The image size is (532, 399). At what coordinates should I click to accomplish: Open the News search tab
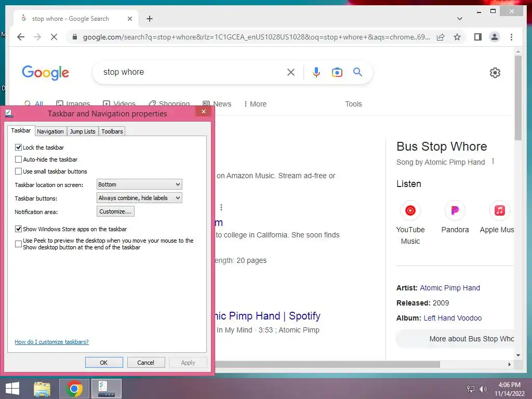[217, 104]
